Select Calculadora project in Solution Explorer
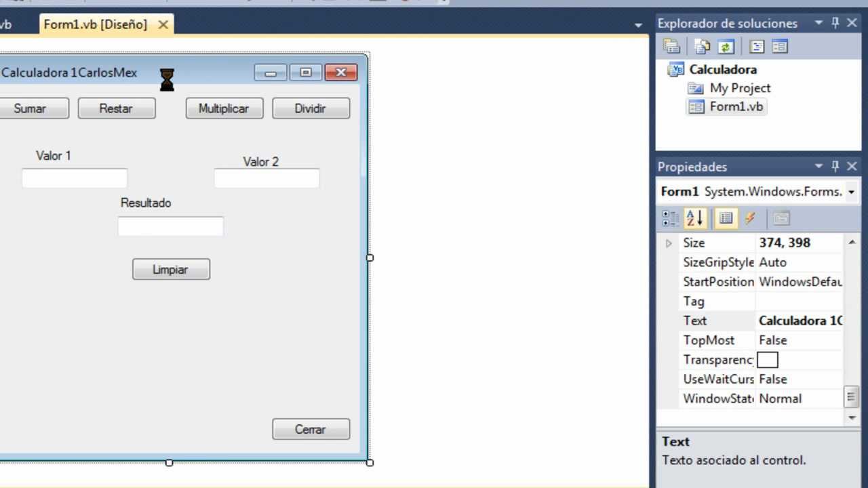Viewport: 868px width, 488px height. coord(723,69)
